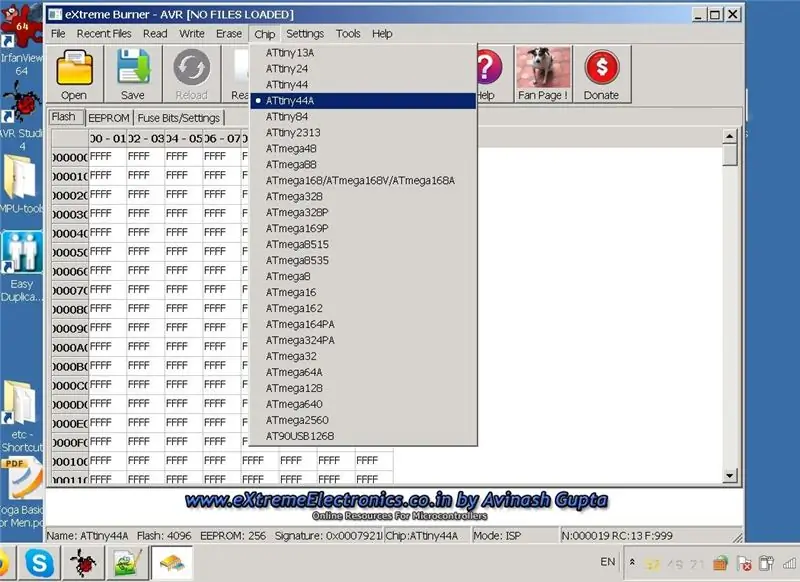Select the checked ATtiny44A chip entry

363,101
